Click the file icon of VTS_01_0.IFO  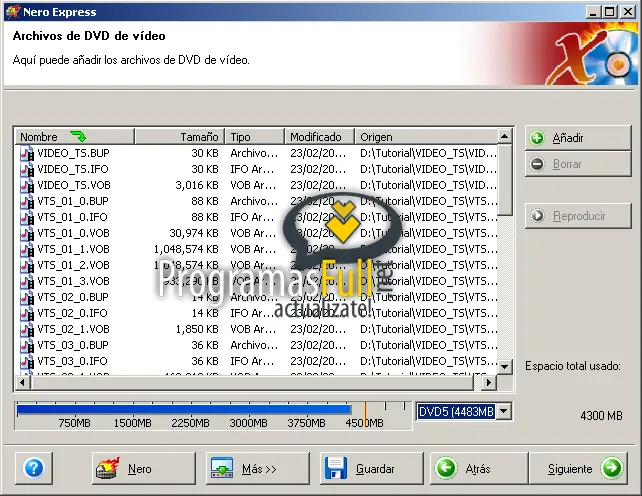(x=27, y=217)
